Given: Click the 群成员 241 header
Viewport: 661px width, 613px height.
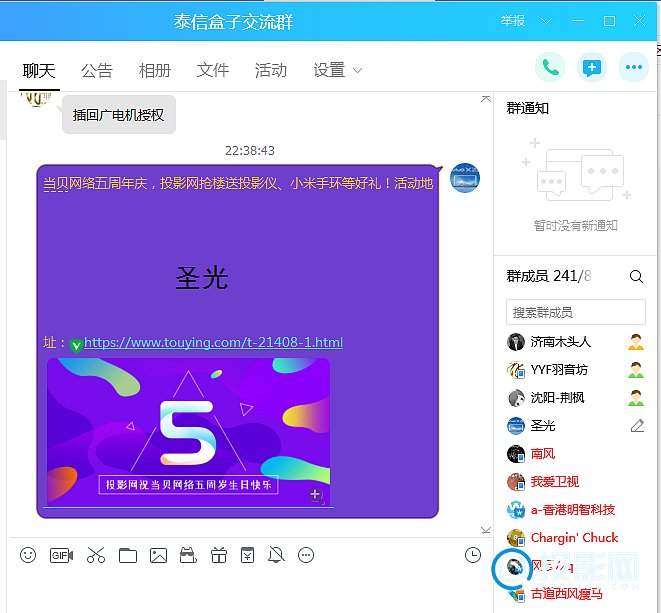Looking at the screenshot, I should click(x=549, y=276).
